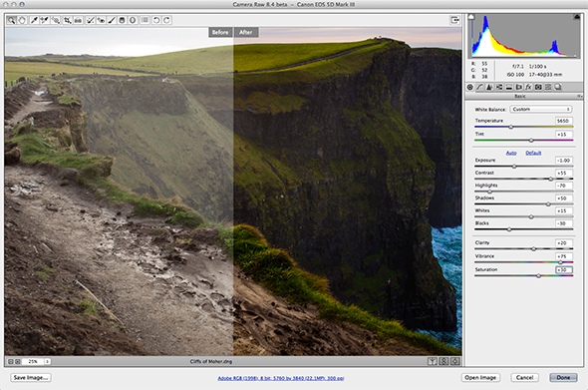Click the Cancel button

click(x=524, y=378)
